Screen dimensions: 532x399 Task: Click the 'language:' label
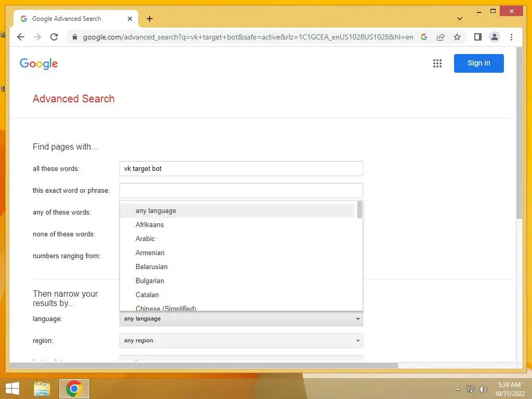point(47,319)
